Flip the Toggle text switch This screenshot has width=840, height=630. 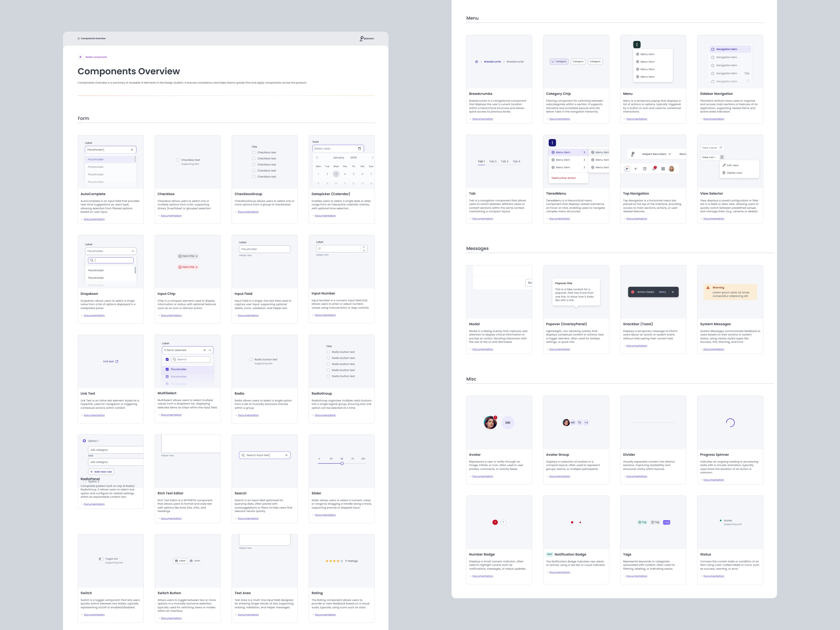pos(101,559)
